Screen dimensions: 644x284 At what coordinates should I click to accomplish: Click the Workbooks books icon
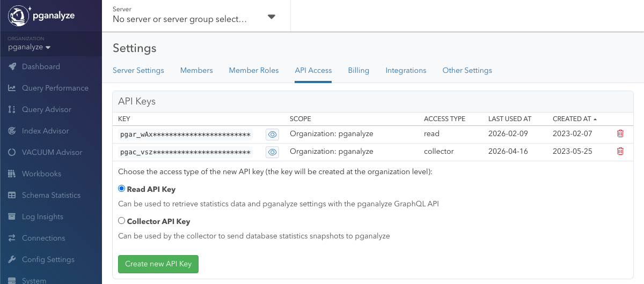(x=12, y=174)
